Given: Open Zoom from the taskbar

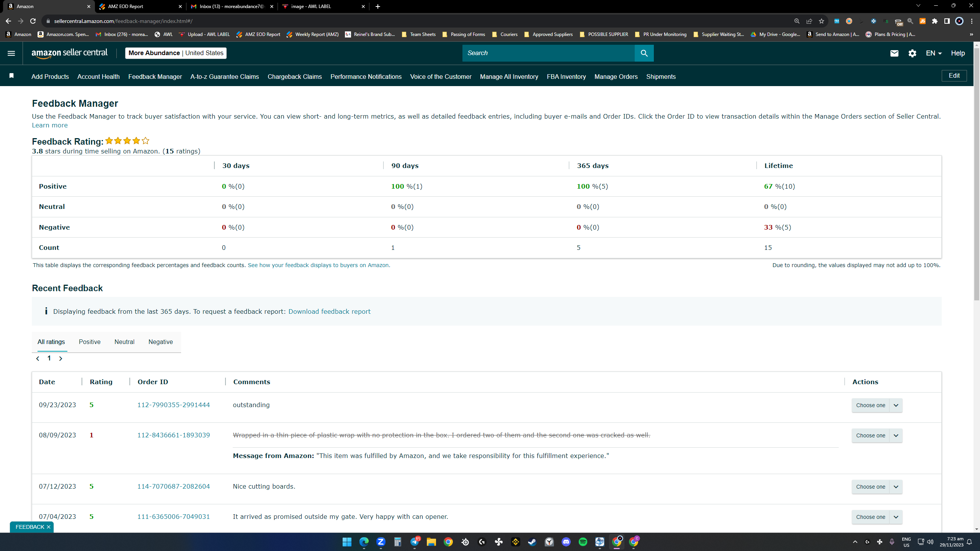Looking at the screenshot, I should pos(381,542).
